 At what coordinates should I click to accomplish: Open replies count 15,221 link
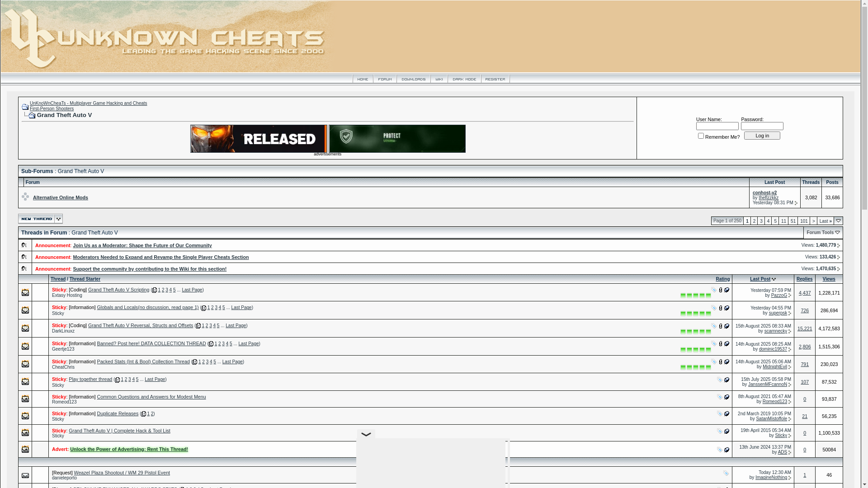coord(805,329)
